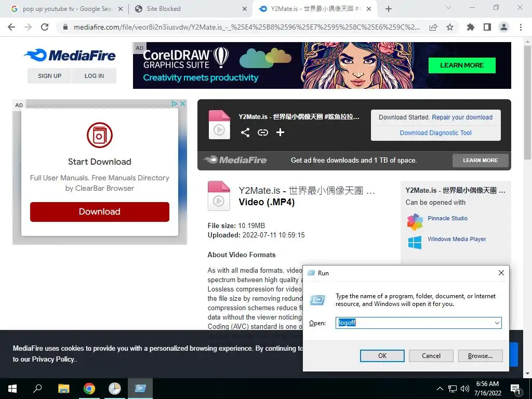Image resolution: width=532 pixels, height=399 pixels.
Task: Click the copy link chain icon
Action: (262, 132)
